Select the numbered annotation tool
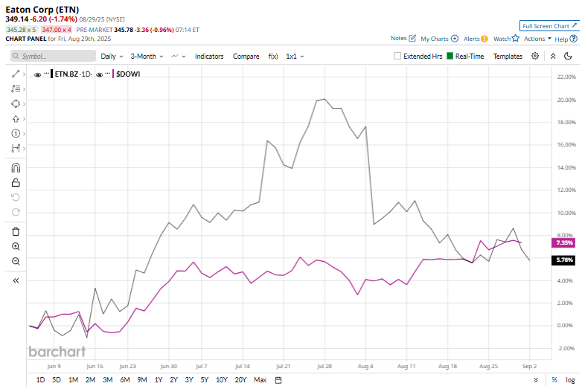The image size is (582, 392). coord(16,133)
